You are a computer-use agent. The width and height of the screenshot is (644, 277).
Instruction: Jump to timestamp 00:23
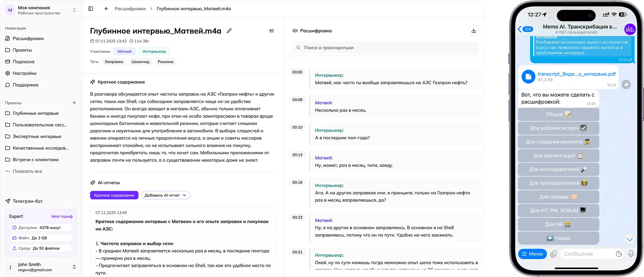click(x=297, y=217)
